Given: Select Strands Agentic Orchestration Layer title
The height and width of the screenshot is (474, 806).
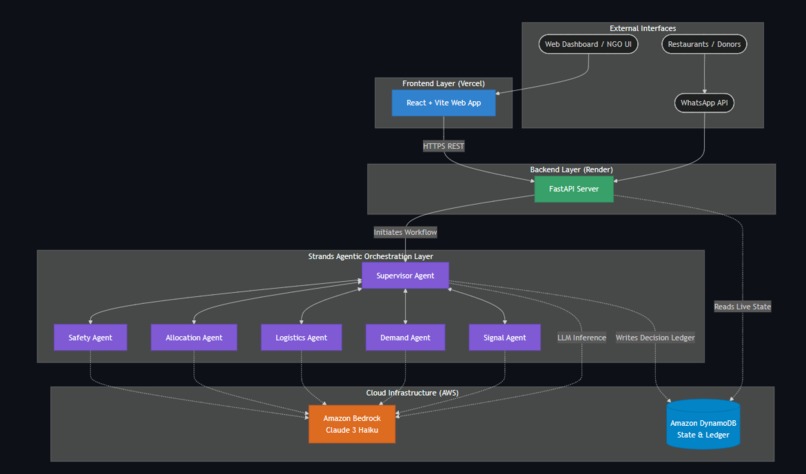Looking at the screenshot, I should 371,256.
